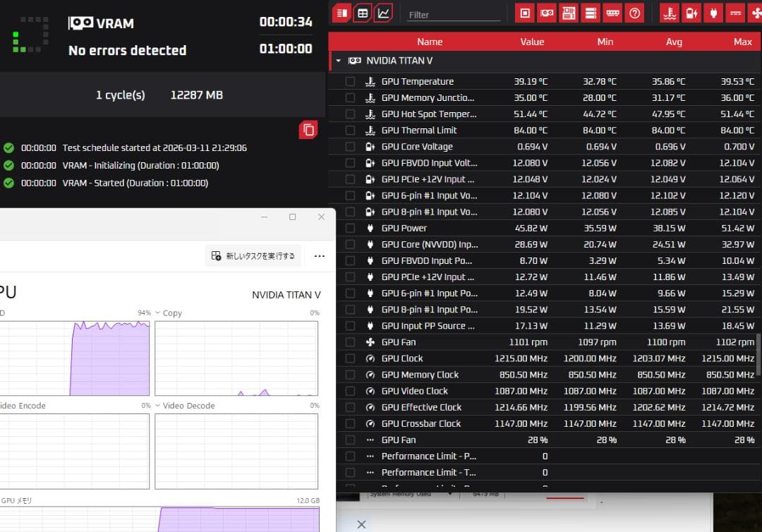
Task: Check the GPU Power row checkbox
Action: [x=350, y=229]
